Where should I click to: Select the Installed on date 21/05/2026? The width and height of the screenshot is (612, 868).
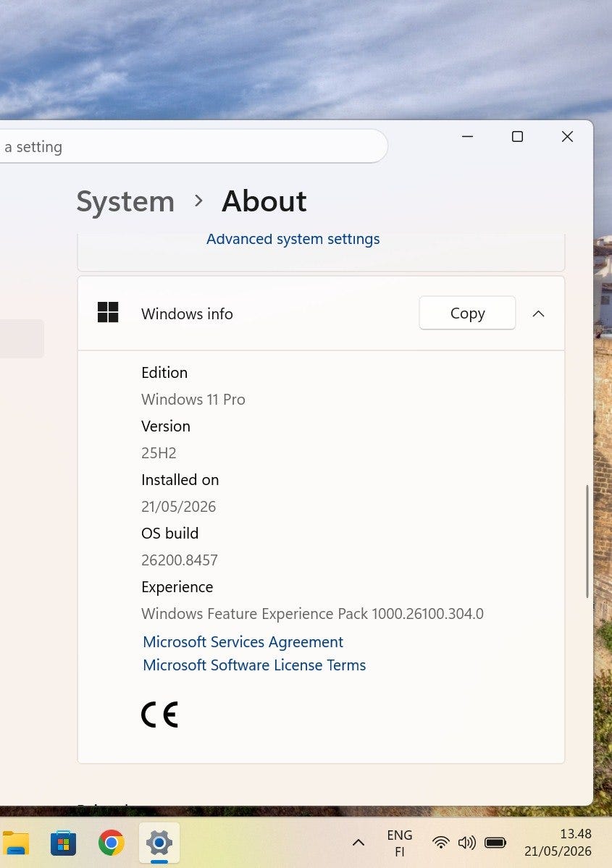click(x=178, y=507)
